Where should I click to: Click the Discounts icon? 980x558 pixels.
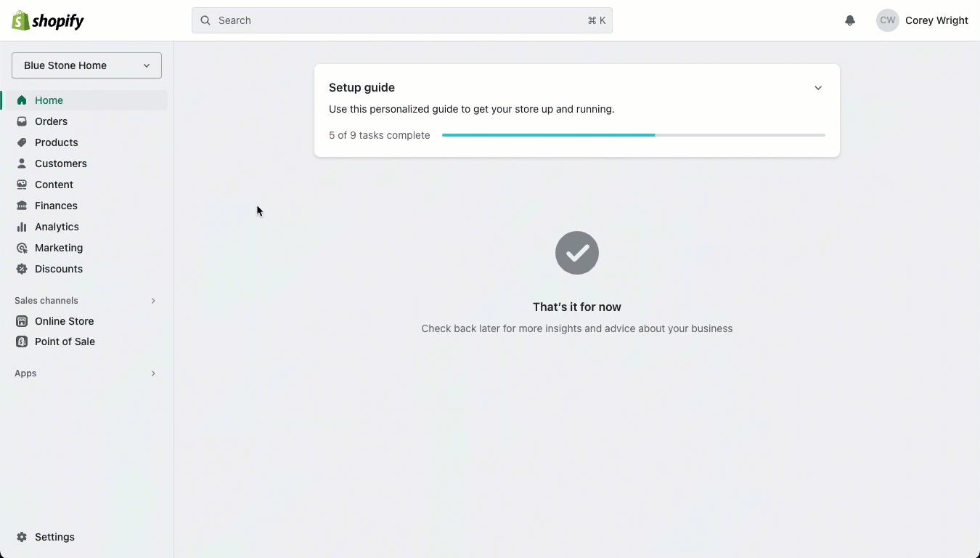tap(22, 269)
